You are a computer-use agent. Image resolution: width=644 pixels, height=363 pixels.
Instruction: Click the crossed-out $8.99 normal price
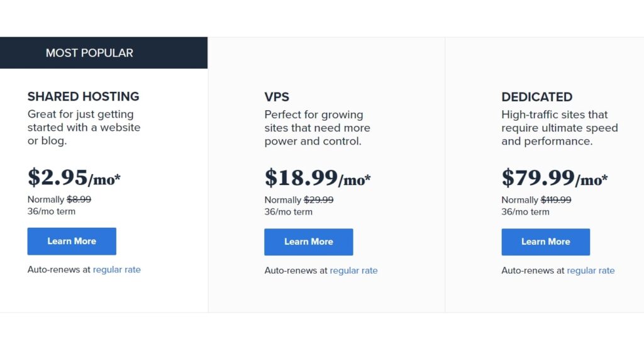tap(79, 199)
